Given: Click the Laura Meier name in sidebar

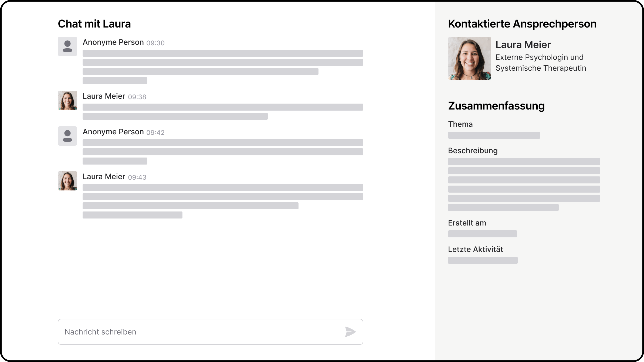Looking at the screenshot, I should point(523,45).
